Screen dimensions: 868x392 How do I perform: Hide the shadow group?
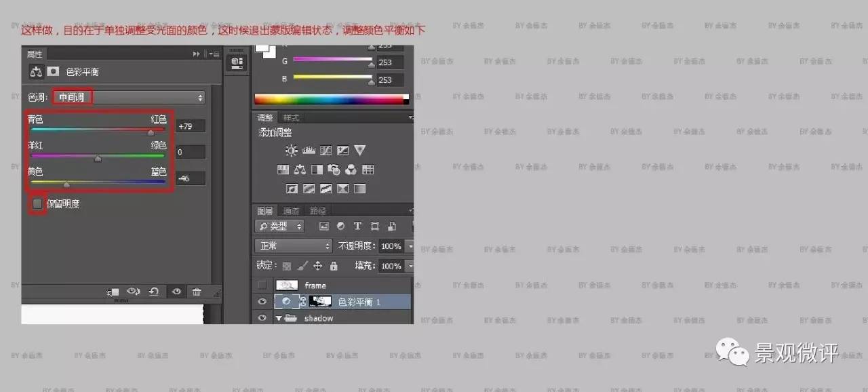(x=262, y=318)
